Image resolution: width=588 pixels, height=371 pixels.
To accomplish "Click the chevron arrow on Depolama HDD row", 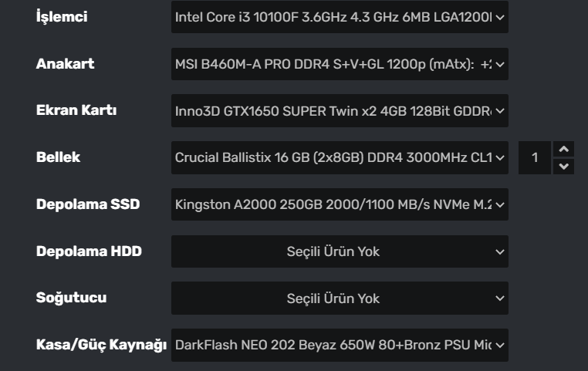I will (500, 251).
